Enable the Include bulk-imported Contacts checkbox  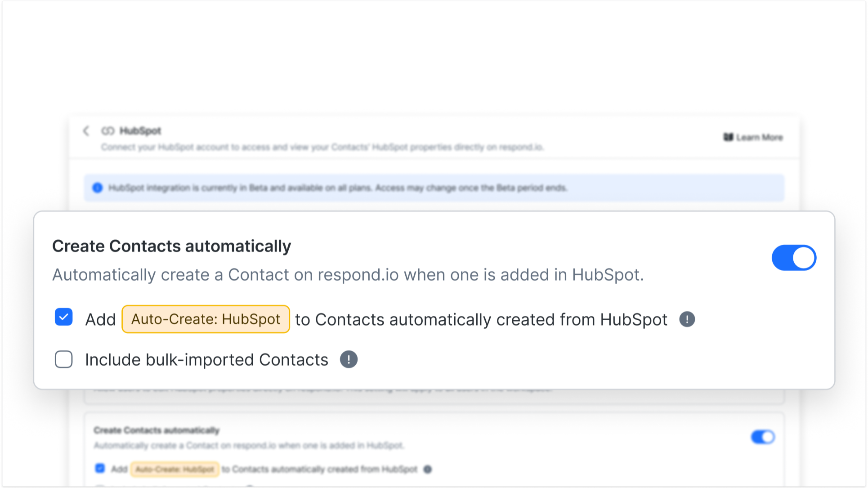point(64,359)
